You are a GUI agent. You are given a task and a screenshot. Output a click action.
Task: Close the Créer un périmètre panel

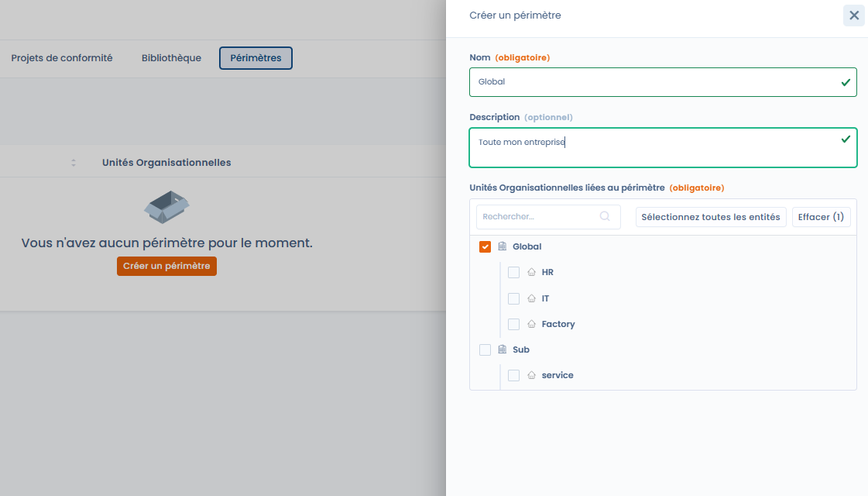pyautogui.click(x=853, y=15)
